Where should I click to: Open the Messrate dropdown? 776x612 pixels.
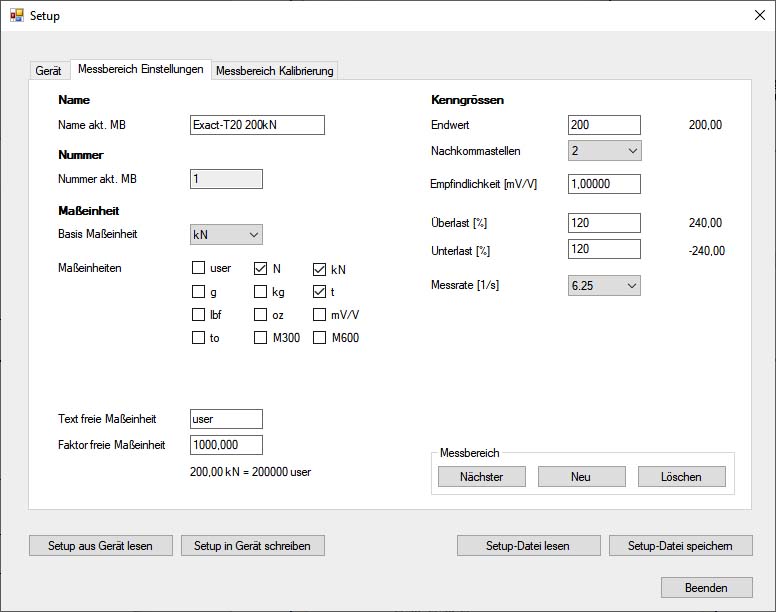coord(604,286)
